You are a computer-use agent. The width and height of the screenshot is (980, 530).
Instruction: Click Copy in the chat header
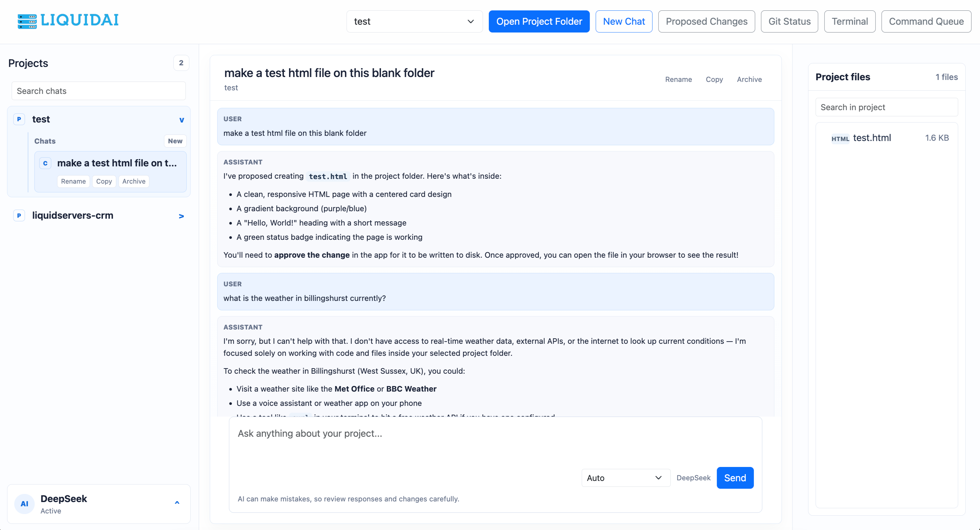[714, 80]
